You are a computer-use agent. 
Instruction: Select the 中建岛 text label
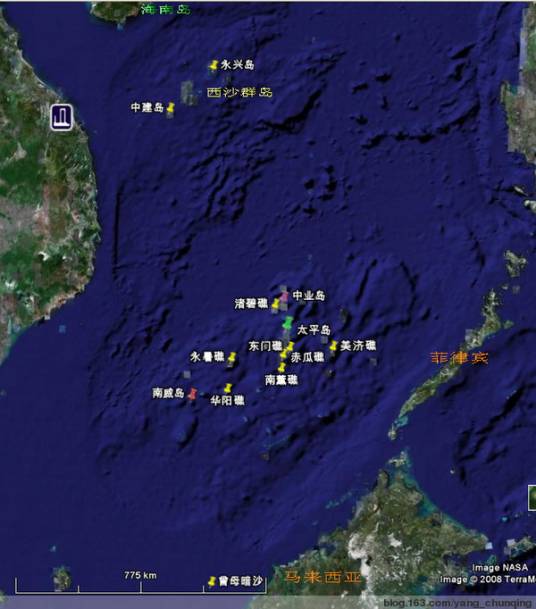click(x=148, y=107)
